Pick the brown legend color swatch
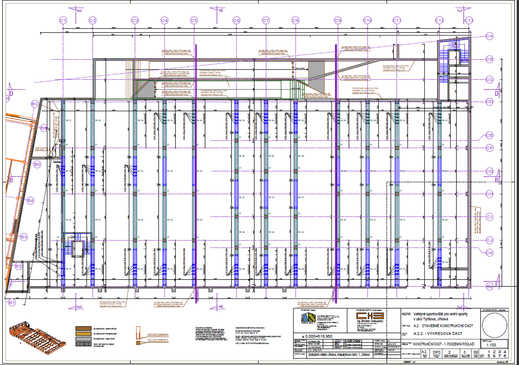The width and height of the screenshot is (519, 365). (83, 329)
